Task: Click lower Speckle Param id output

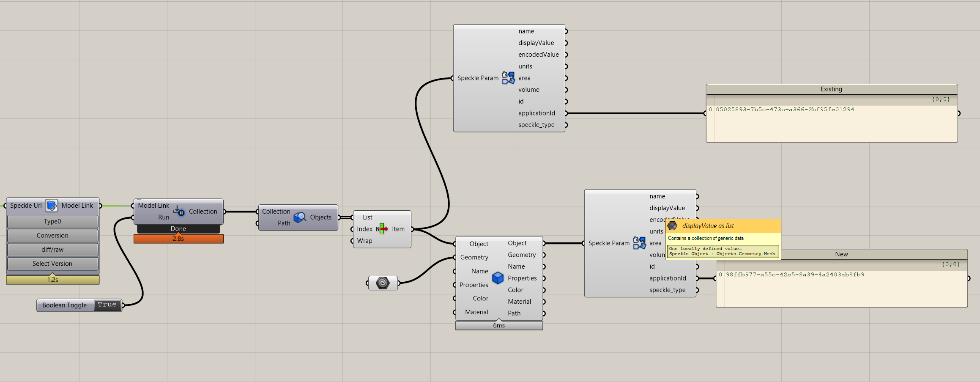Action: [652, 267]
